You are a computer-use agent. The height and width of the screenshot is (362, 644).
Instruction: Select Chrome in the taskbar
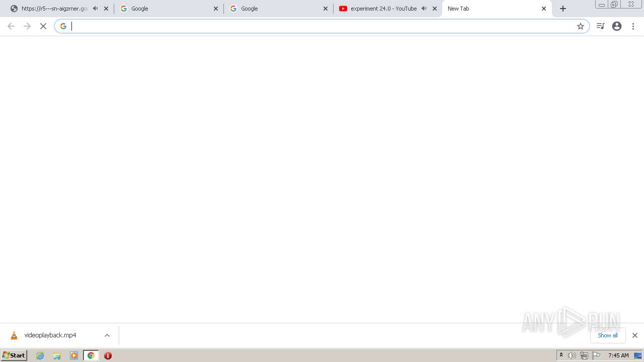coord(91,355)
